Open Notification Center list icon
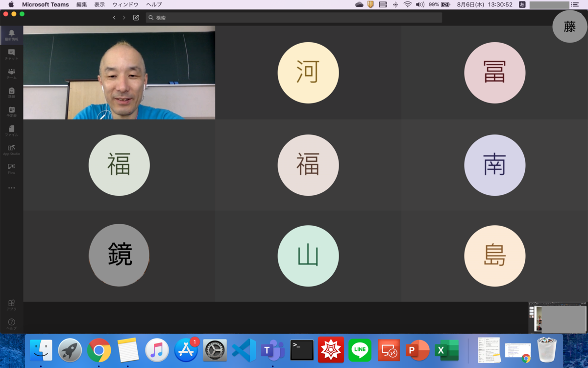Image resolution: width=588 pixels, height=368 pixels. (575, 4)
